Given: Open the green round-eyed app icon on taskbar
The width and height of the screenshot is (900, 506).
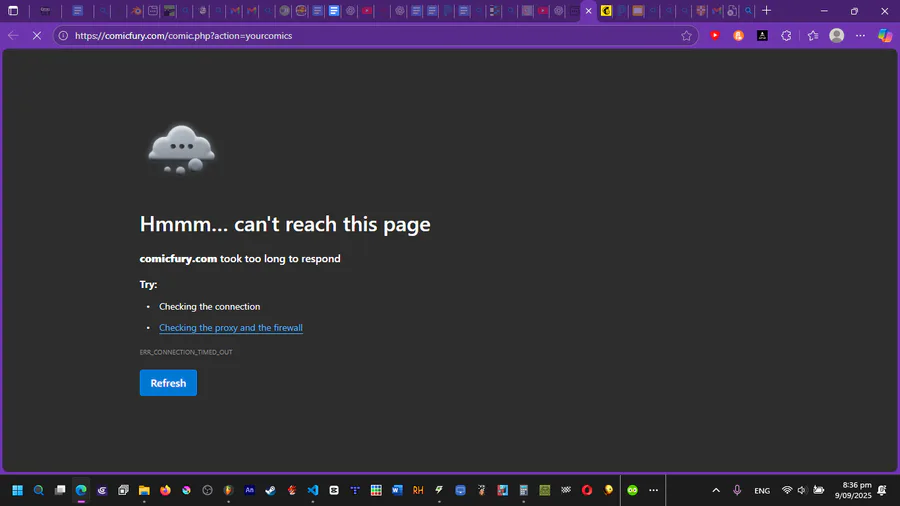Looking at the screenshot, I should click(x=633, y=490).
